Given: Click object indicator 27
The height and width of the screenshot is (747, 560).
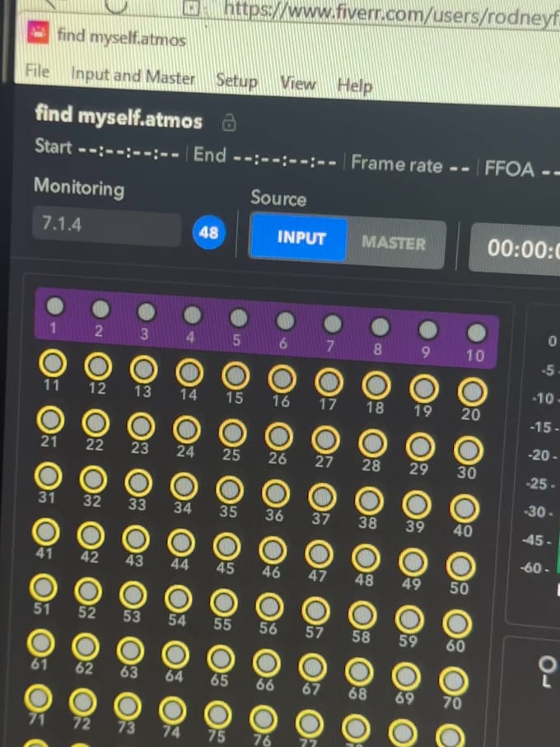Looking at the screenshot, I should tap(325, 440).
